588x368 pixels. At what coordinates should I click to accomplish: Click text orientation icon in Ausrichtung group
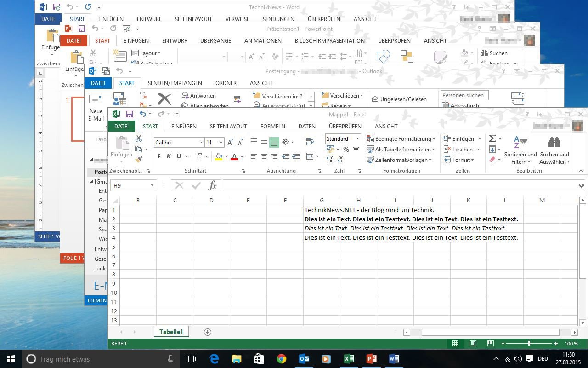(x=286, y=142)
